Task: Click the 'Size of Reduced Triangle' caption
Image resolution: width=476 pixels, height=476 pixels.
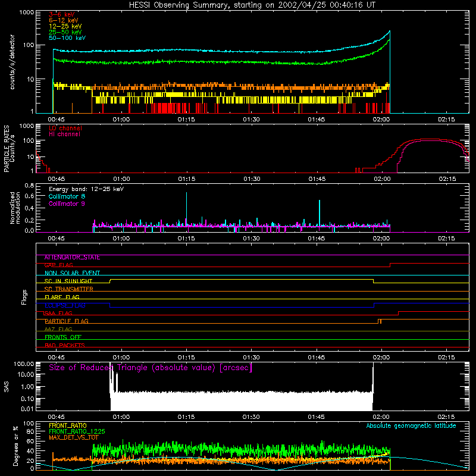Action: click(151, 368)
